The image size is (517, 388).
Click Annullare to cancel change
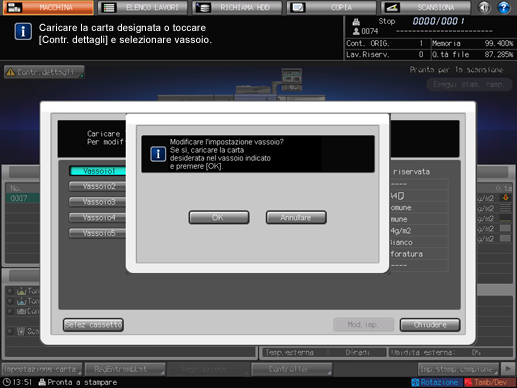pos(296,217)
